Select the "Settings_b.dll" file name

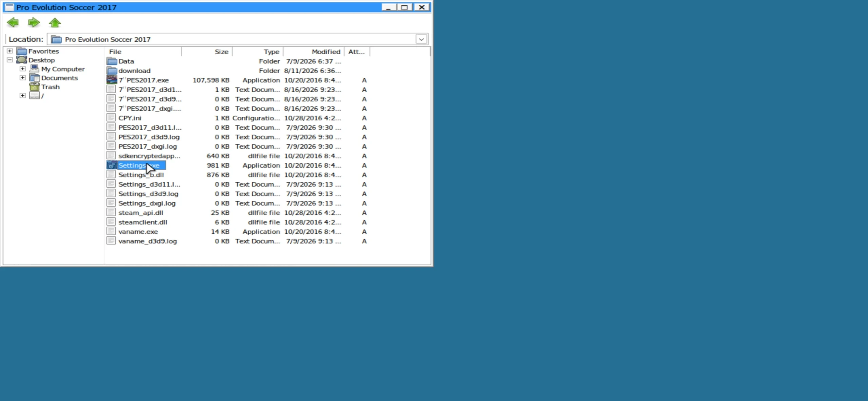click(141, 175)
